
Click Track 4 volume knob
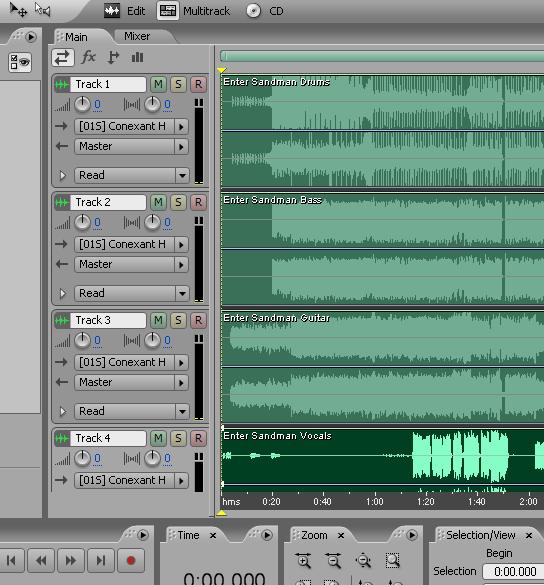pyautogui.click(x=82, y=458)
